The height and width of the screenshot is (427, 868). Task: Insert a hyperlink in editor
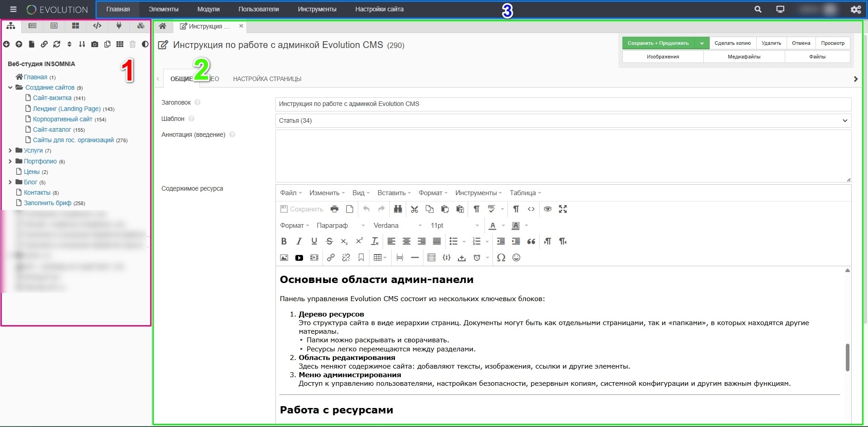[x=331, y=258]
